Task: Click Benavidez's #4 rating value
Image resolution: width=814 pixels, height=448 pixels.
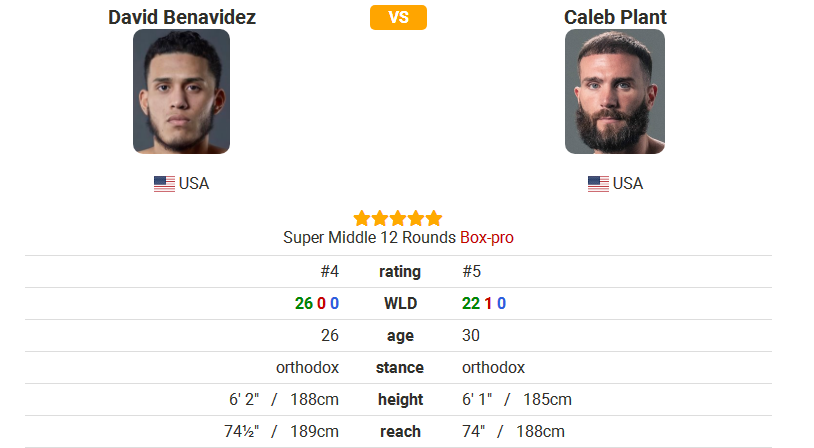Action: (330, 271)
